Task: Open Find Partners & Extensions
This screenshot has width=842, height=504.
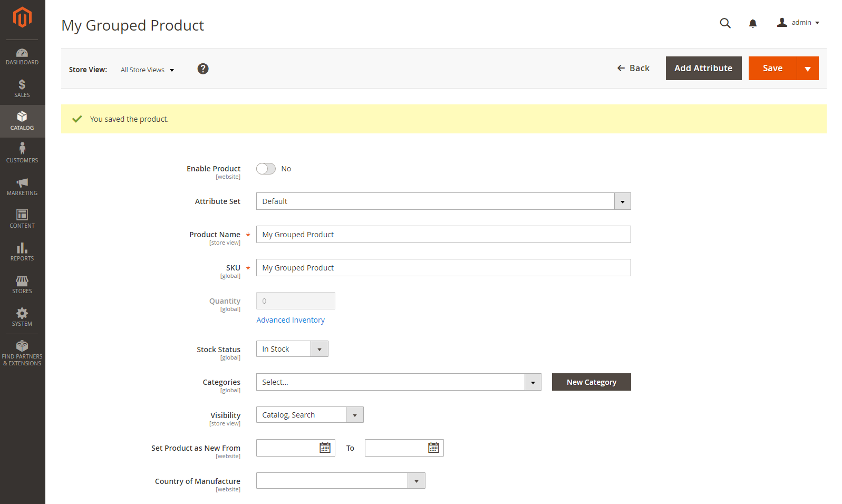Action: (x=22, y=353)
